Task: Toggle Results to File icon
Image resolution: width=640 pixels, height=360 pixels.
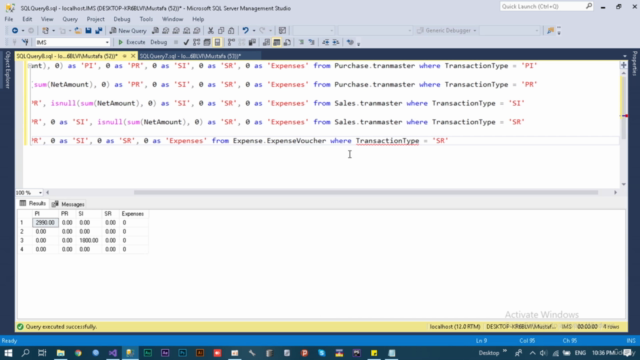Action: point(287,42)
